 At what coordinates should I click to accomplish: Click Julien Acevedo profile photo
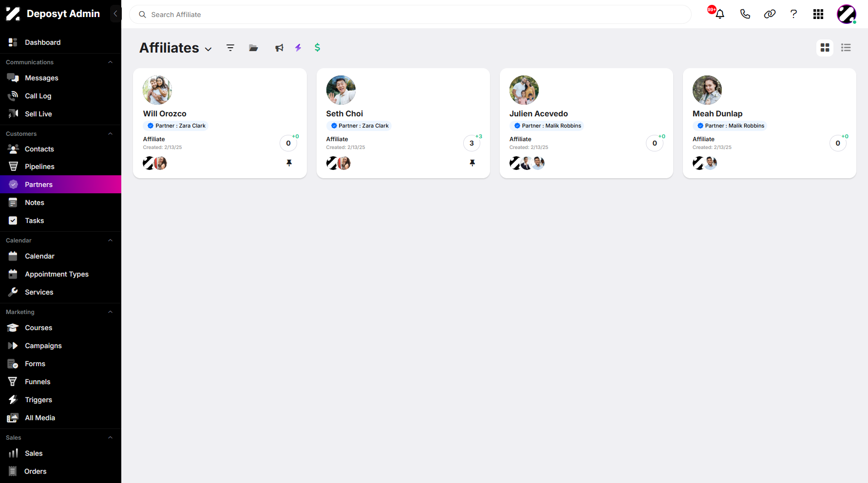pyautogui.click(x=524, y=90)
